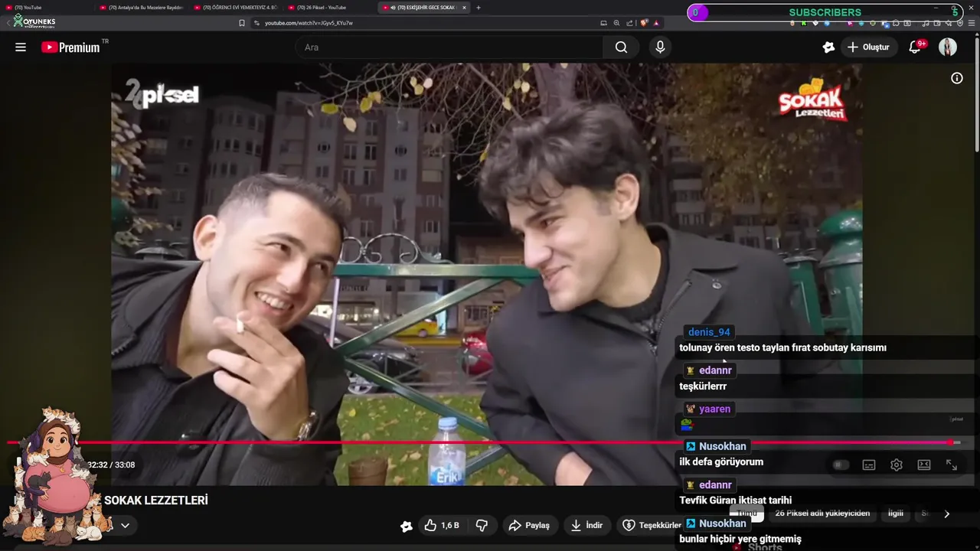This screenshot has width=980, height=551.
Task: Go back with browser back arrow
Action: point(8,23)
